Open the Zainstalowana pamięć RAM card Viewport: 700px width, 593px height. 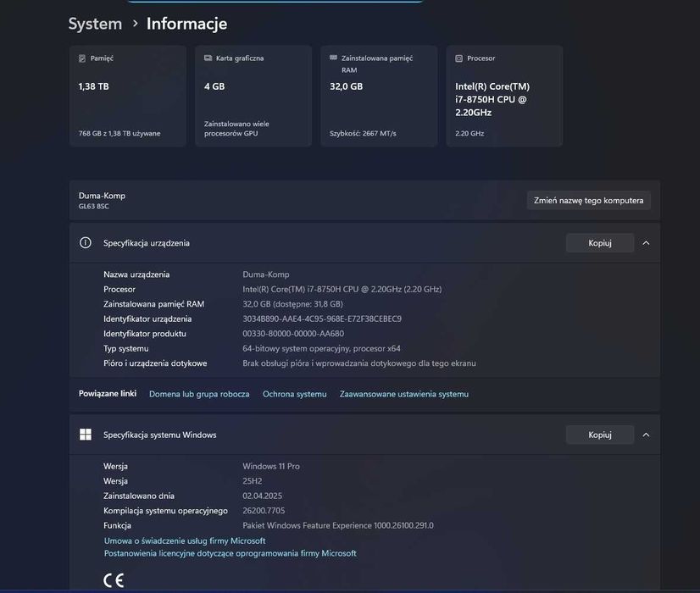379,96
